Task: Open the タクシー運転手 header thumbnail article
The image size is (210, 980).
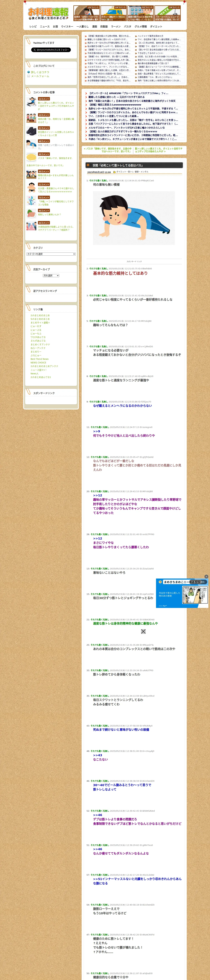Action: click(114, 13)
